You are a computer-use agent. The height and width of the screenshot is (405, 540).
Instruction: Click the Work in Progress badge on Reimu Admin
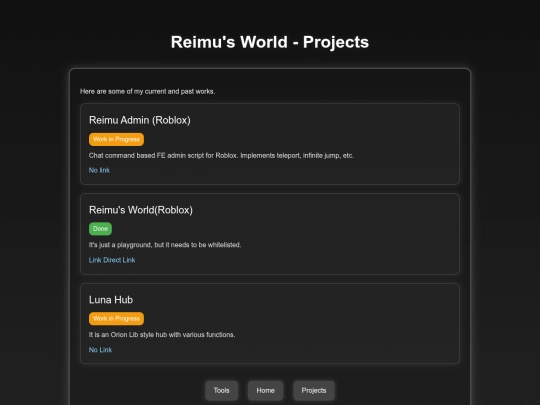[x=116, y=139]
